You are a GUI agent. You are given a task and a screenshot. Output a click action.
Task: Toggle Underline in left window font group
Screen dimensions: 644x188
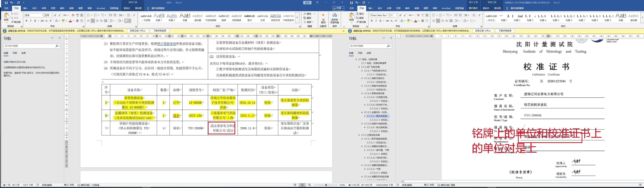click(35, 21)
